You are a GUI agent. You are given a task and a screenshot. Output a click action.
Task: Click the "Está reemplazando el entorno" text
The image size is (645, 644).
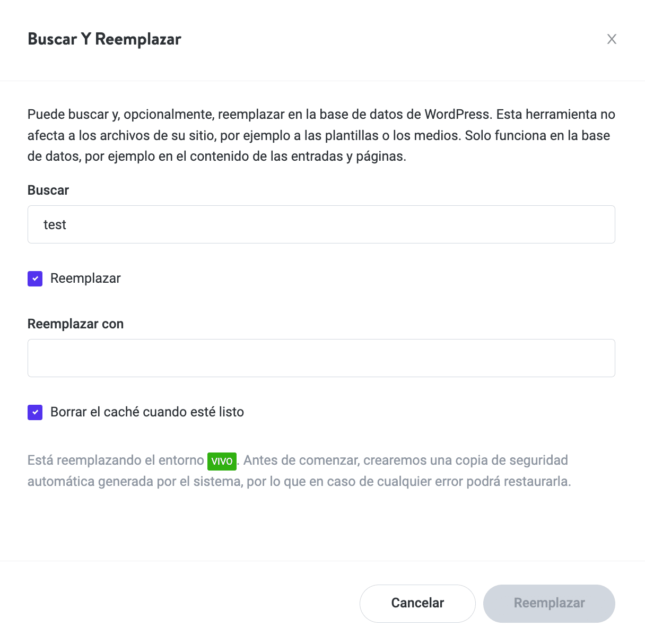click(x=116, y=460)
